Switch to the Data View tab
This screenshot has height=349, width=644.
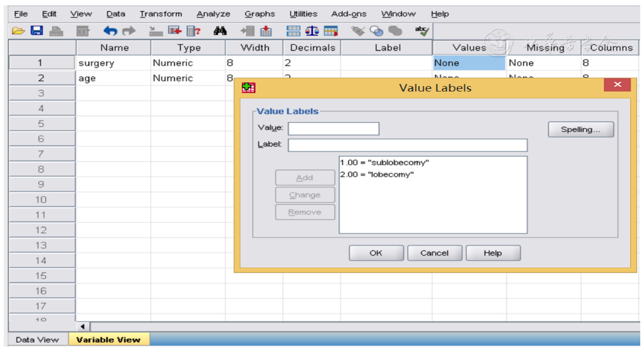[37, 340]
